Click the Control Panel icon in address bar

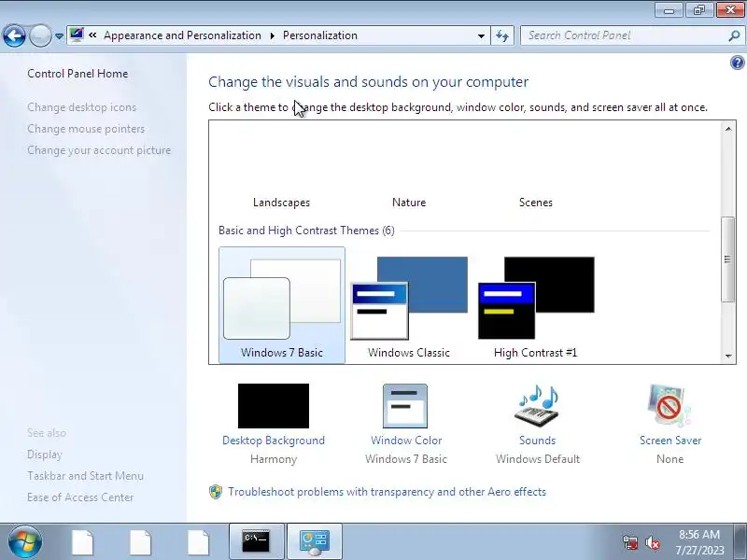77,35
